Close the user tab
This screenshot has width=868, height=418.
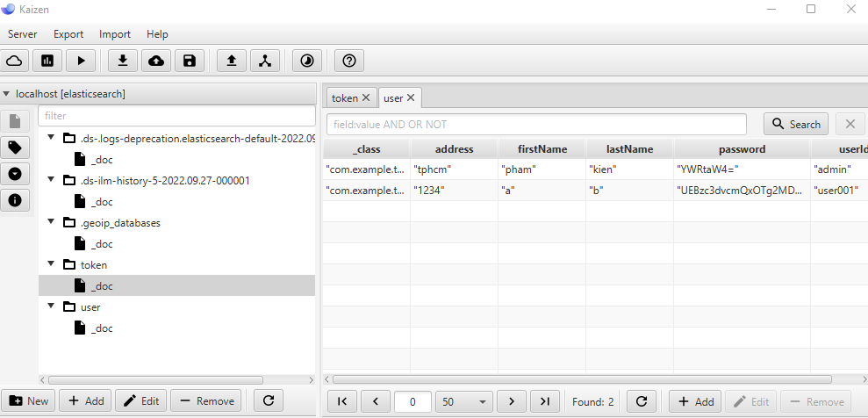coord(411,98)
